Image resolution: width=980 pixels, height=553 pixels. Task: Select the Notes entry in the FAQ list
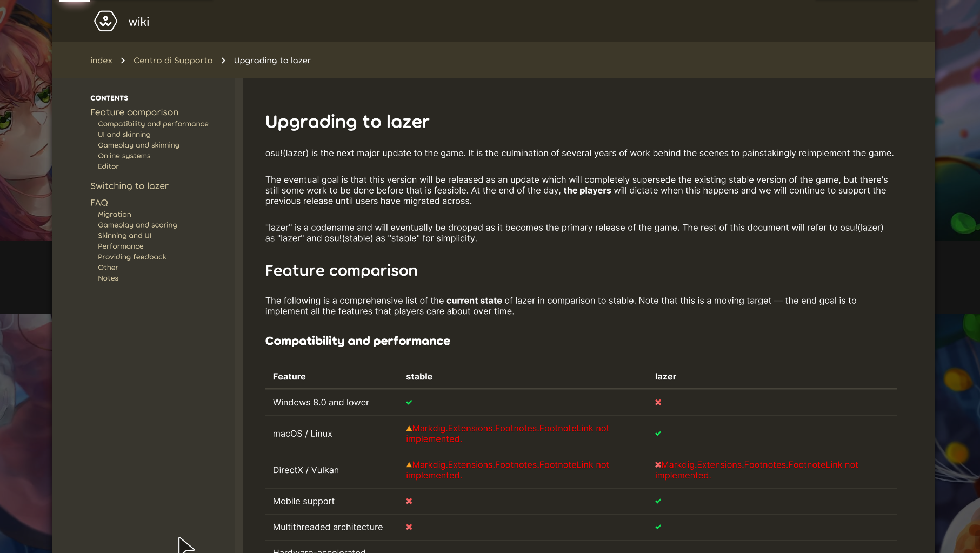(108, 278)
